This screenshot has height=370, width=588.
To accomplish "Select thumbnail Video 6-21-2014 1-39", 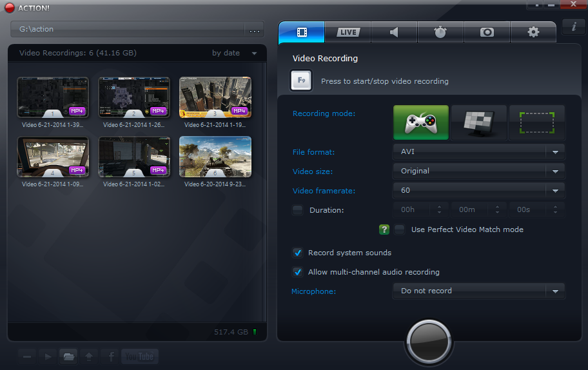I will pos(53,97).
